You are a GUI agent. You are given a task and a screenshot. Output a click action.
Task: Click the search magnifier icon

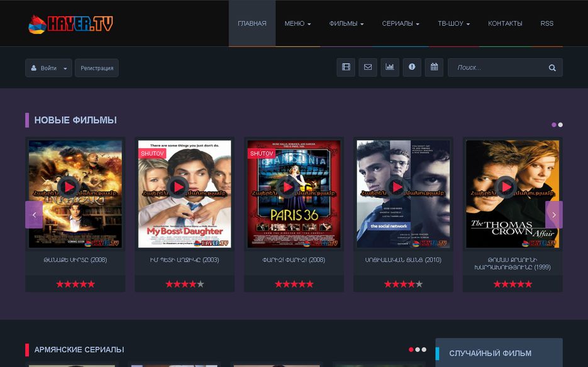[x=552, y=68]
